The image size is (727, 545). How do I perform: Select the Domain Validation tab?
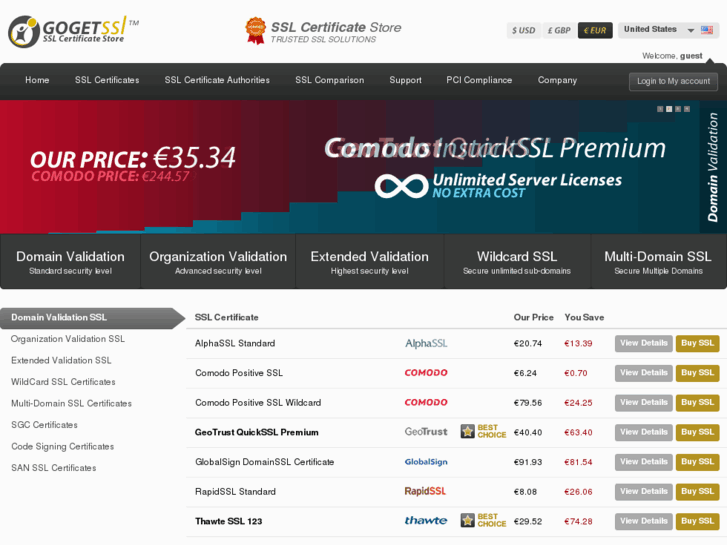(70, 262)
